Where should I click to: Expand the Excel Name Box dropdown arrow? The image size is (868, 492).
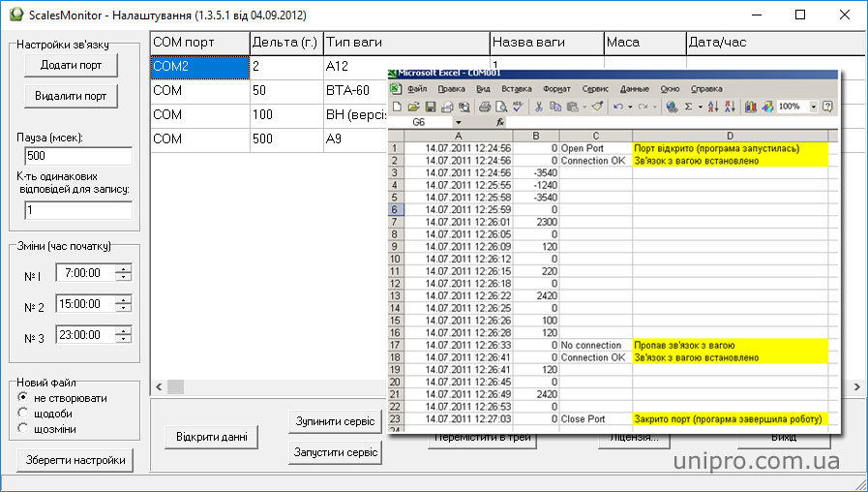[459, 122]
